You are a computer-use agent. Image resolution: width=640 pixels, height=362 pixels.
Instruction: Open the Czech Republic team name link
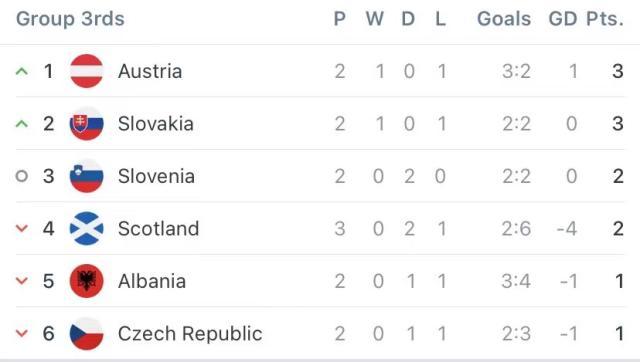(x=190, y=334)
